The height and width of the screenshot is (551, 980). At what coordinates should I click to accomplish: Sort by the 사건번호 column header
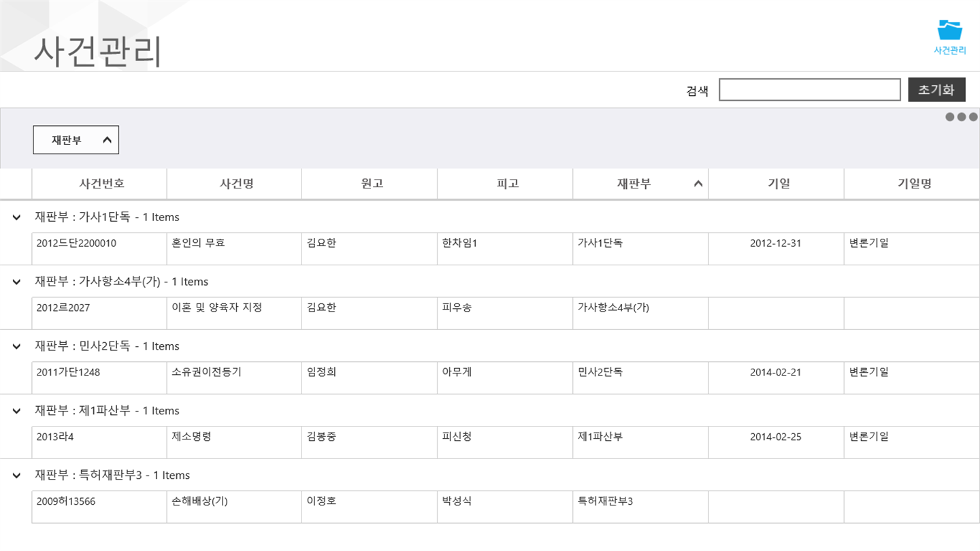point(101,184)
